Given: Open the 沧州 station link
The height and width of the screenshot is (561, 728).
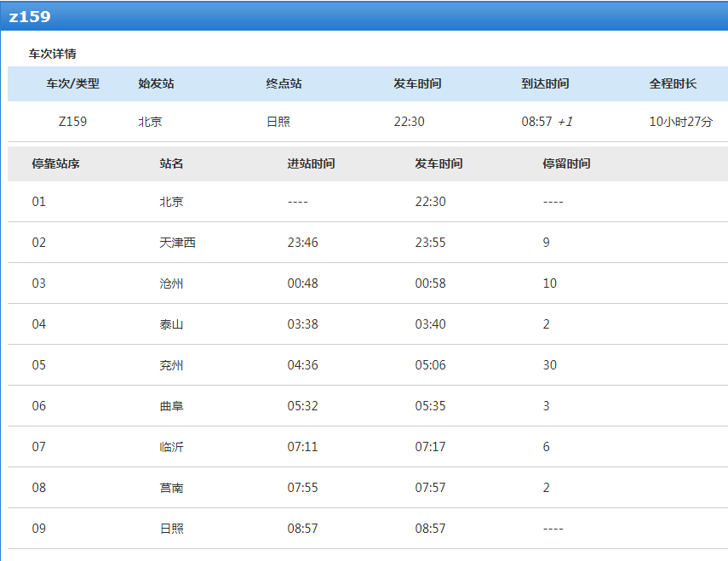Looking at the screenshot, I should (x=171, y=283).
